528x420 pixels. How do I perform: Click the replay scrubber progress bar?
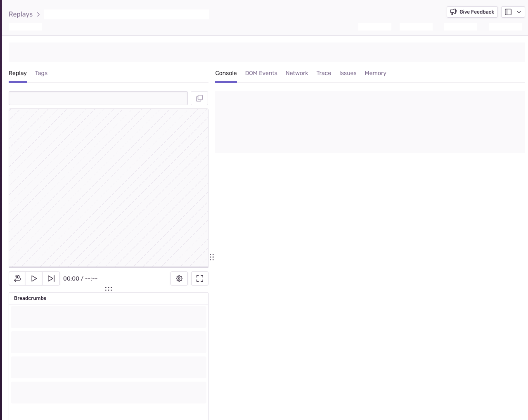(x=109, y=267)
